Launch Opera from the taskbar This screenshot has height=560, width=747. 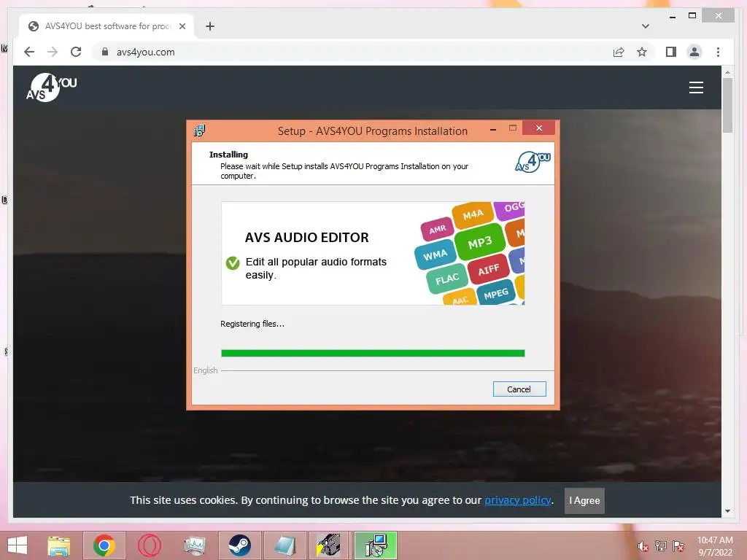(x=149, y=545)
